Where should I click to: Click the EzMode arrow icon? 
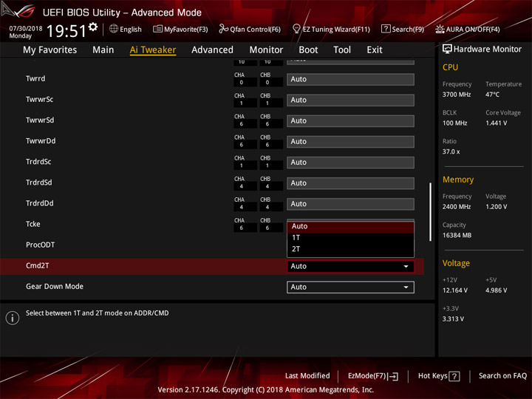(x=393, y=376)
